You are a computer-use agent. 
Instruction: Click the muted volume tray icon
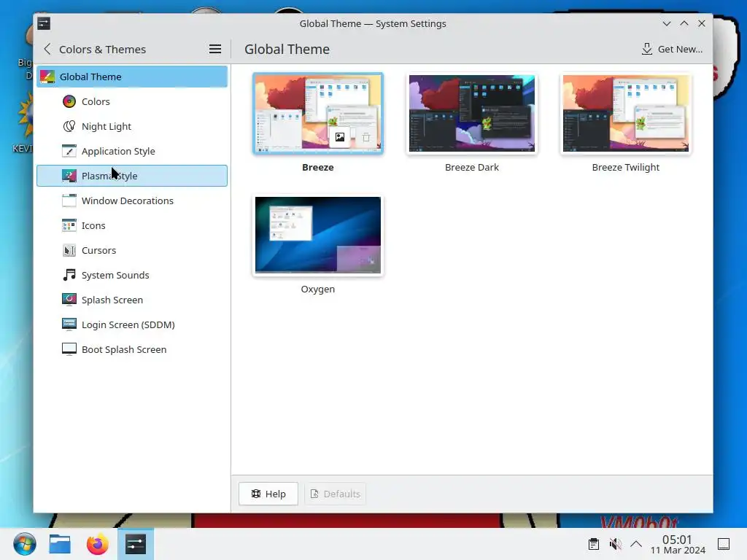coord(615,544)
